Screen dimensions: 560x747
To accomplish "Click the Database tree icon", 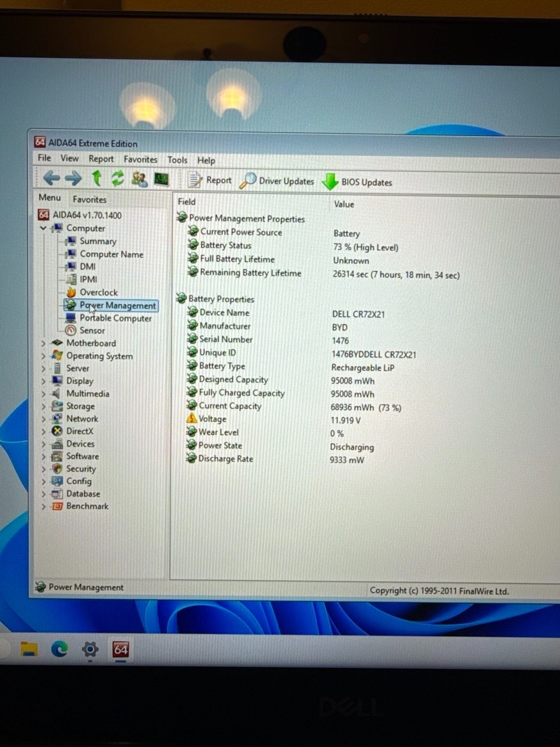I will (57, 494).
